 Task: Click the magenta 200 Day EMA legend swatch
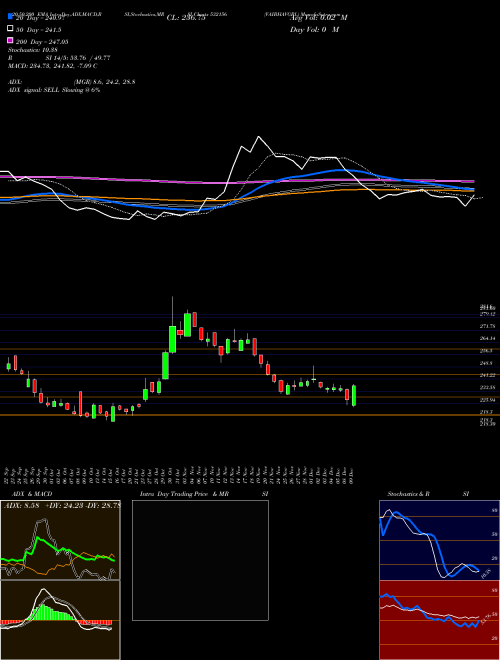tap(10, 40)
